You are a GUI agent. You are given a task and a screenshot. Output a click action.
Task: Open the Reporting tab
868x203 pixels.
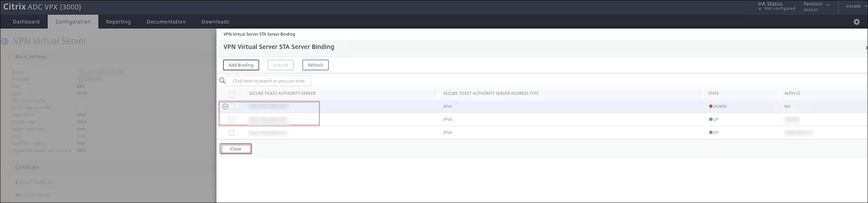[x=118, y=22]
